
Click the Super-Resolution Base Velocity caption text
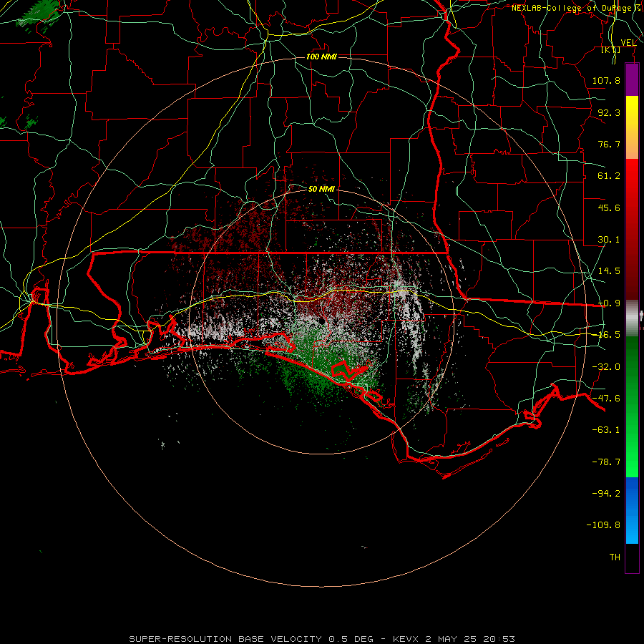[321, 639]
